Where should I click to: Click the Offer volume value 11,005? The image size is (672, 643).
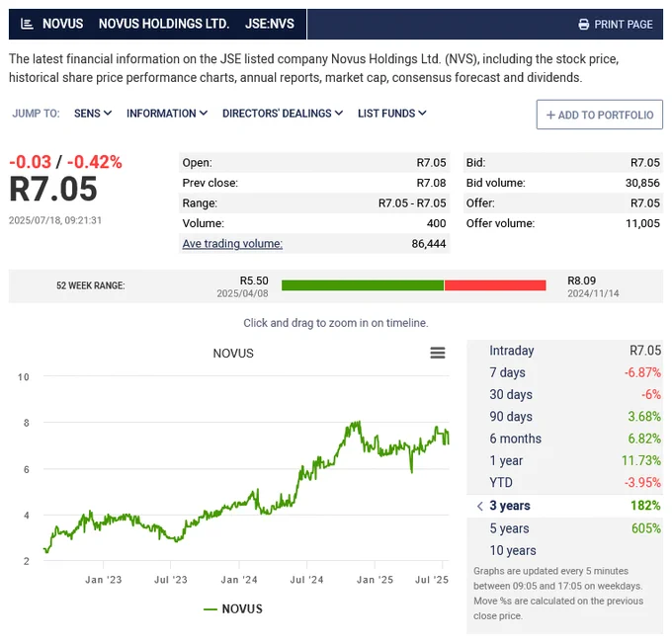[x=642, y=223]
